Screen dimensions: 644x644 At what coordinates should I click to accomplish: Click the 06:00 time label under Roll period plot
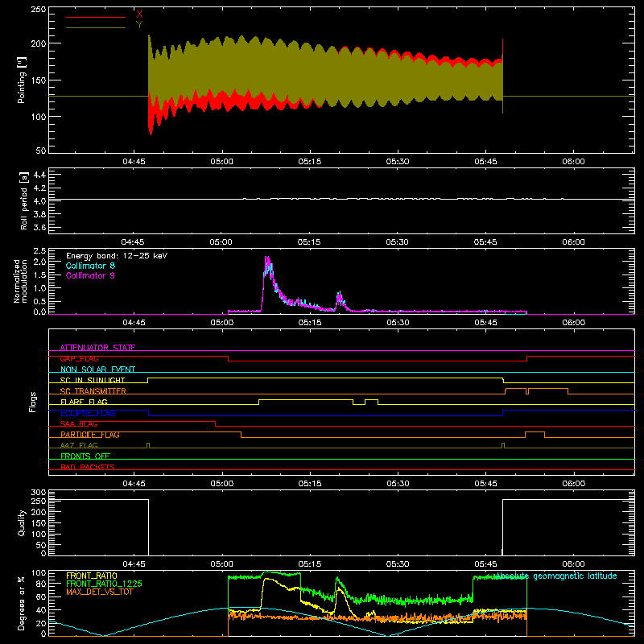[573, 242]
